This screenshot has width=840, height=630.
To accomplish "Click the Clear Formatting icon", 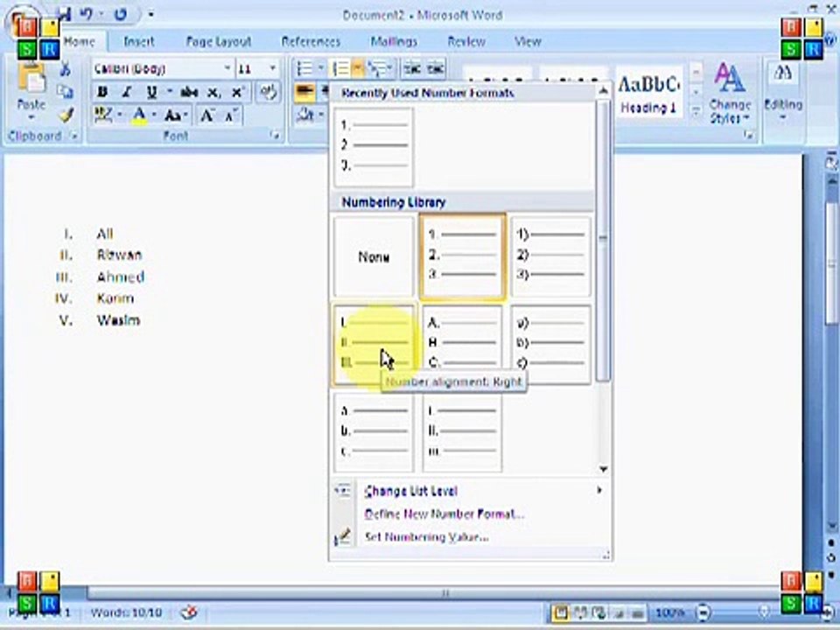I will tap(268, 92).
